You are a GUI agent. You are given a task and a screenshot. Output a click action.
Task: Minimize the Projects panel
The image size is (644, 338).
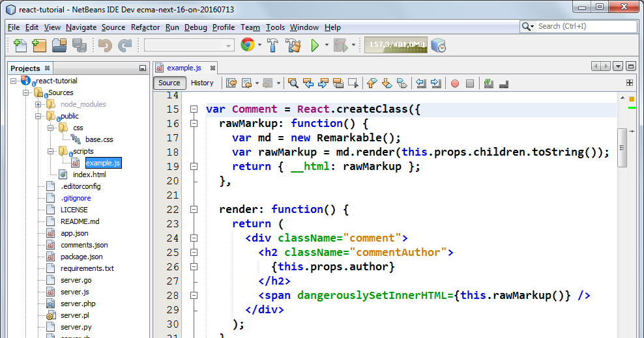(143, 68)
